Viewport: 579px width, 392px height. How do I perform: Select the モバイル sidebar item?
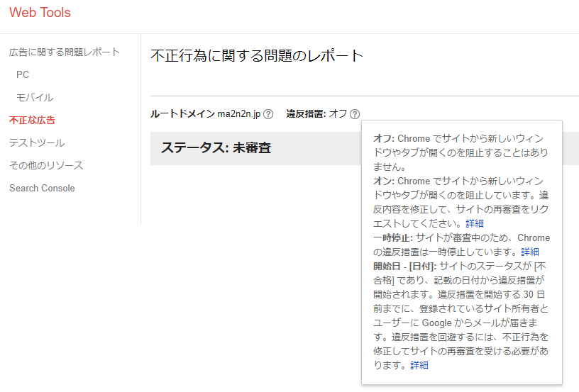35,97
